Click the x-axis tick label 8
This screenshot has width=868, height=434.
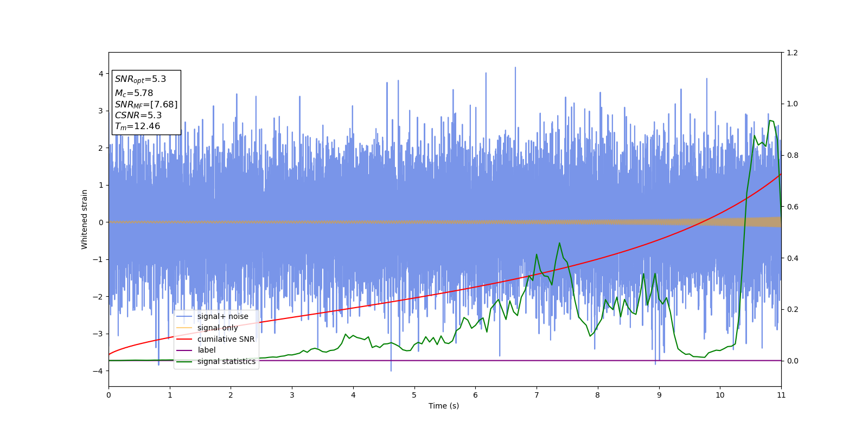click(598, 395)
